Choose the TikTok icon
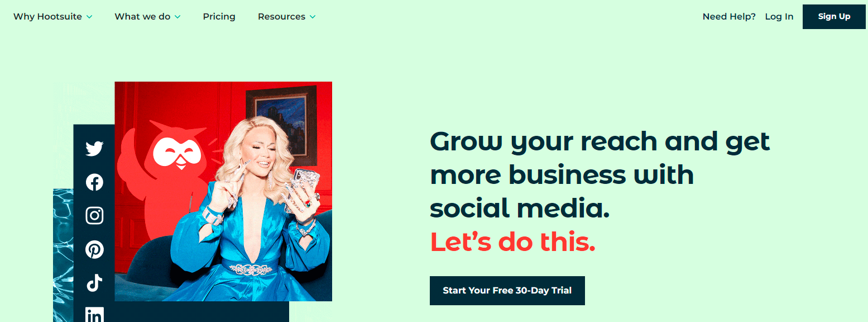Viewport: 868px width, 322px height. click(x=94, y=283)
